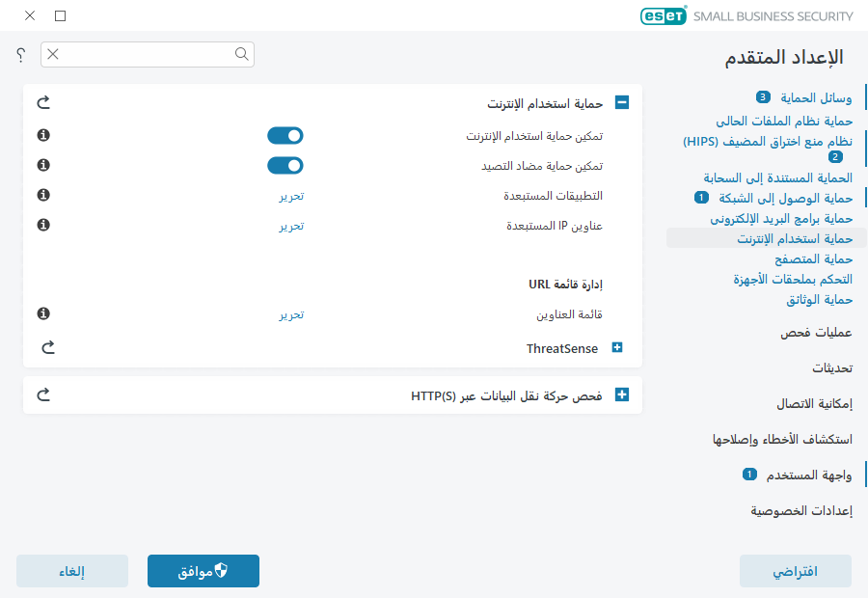This screenshot has width=868, height=598.
Task: Click the افتراضي button
Action: pyautogui.click(x=794, y=571)
